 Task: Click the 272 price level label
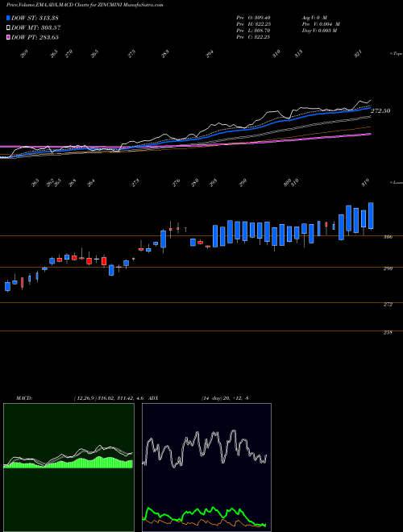coord(388,305)
